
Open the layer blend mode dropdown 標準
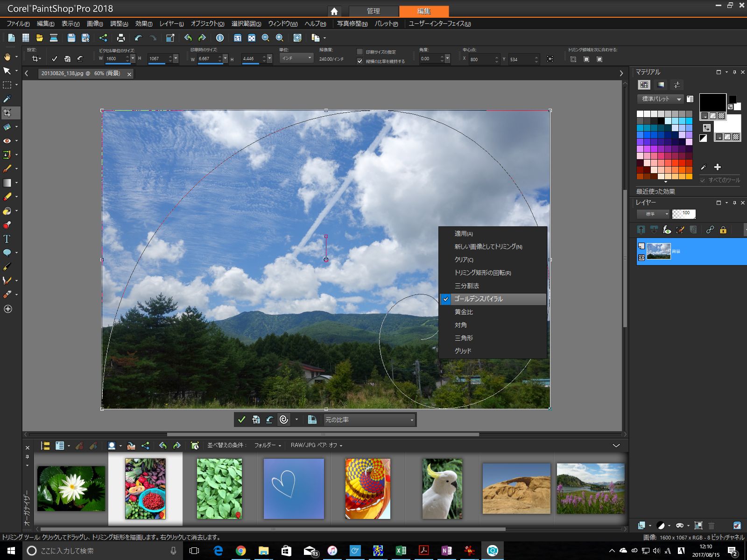click(653, 214)
